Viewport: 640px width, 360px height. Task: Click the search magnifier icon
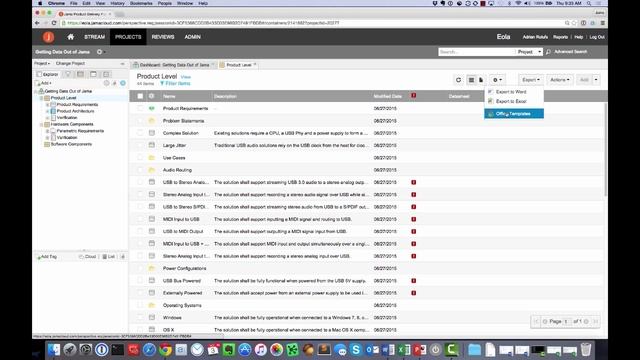point(548,52)
